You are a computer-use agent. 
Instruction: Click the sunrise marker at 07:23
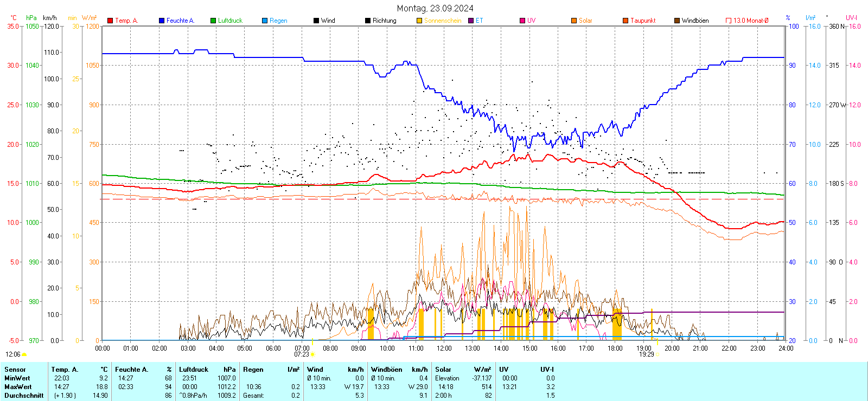point(312,354)
